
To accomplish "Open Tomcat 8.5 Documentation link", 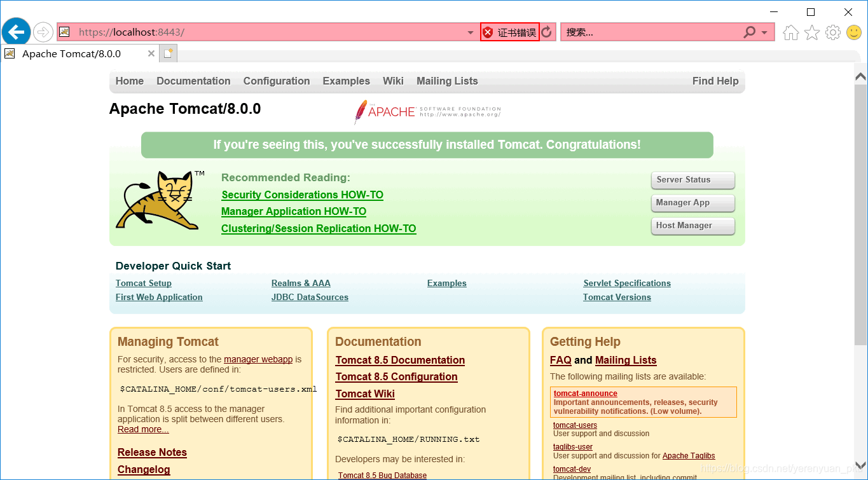I will pos(400,360).
